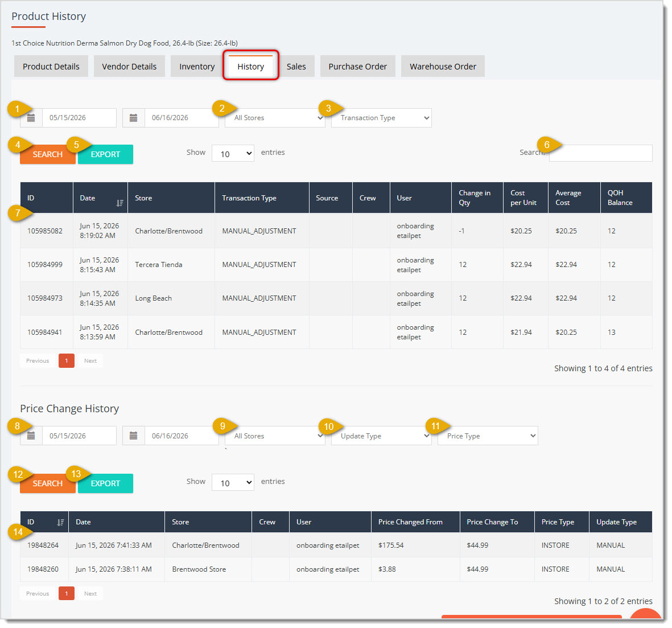Click the Product History EXPORT button

[x=105, y=154]
